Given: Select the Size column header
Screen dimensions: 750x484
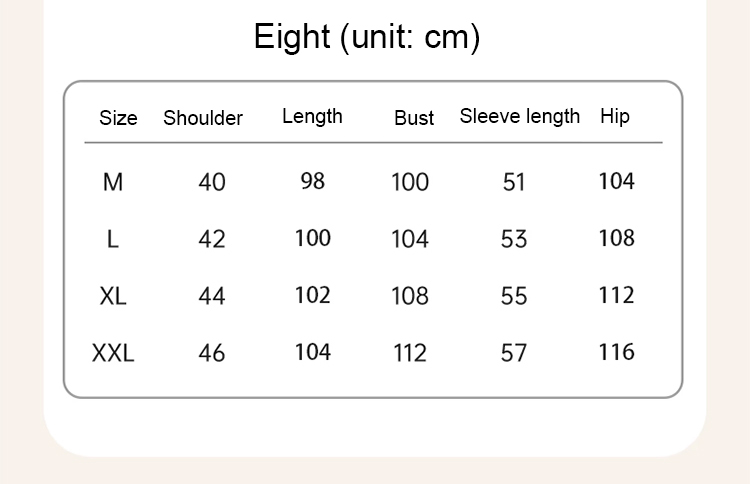Looking at the screenshot, I should pos(118,118).
